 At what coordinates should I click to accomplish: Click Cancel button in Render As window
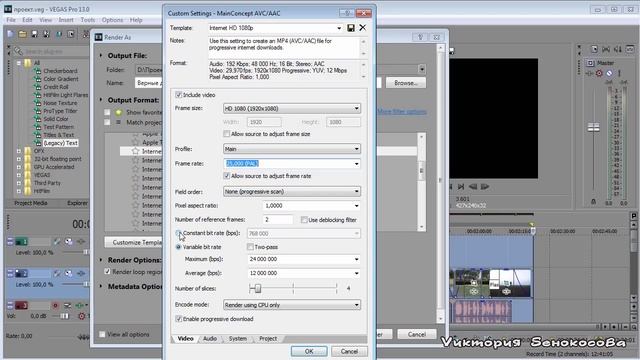coord(417,334)
